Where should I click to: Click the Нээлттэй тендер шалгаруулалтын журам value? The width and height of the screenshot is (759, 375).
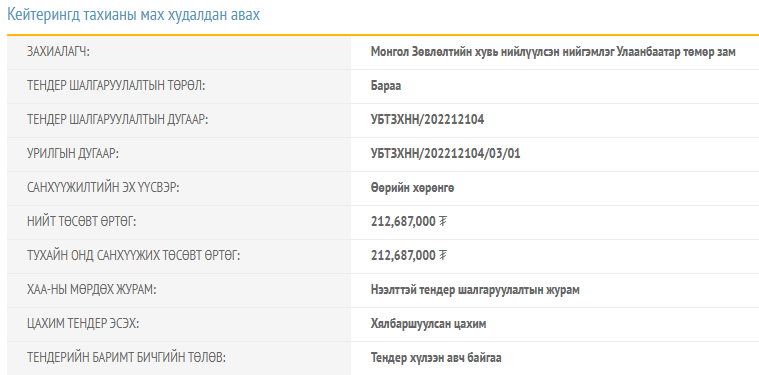[475, 290]
